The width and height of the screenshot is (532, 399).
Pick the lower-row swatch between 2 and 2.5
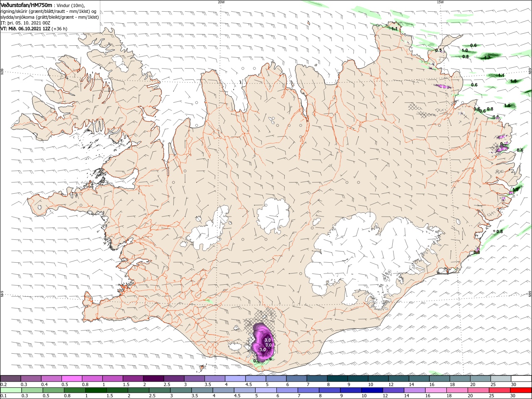coord(138,390)
